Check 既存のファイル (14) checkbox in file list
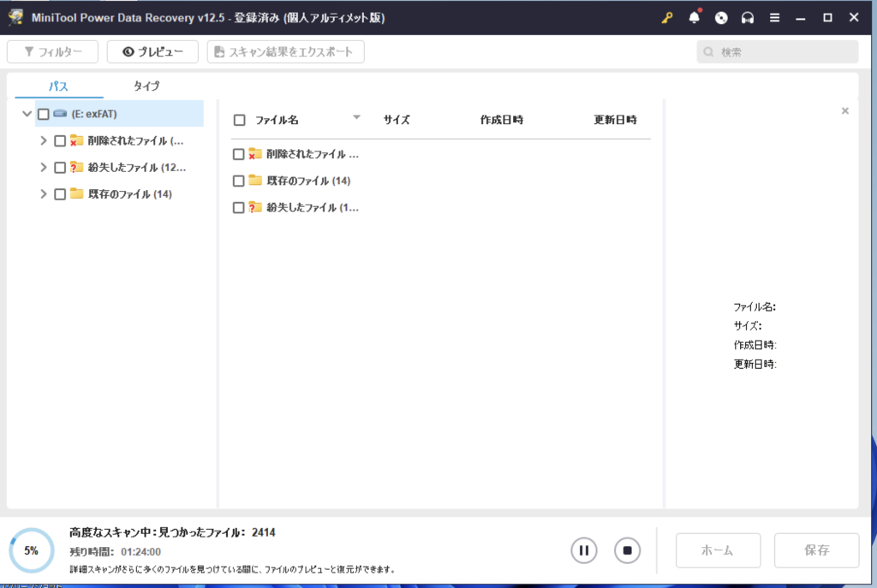This screenshot has width=877, height=588. click(x=239, y=181)
